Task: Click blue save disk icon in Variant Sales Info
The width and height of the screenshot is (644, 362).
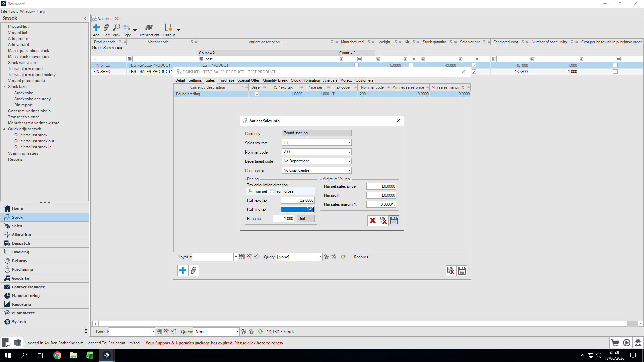Action: tap(394, 221)
